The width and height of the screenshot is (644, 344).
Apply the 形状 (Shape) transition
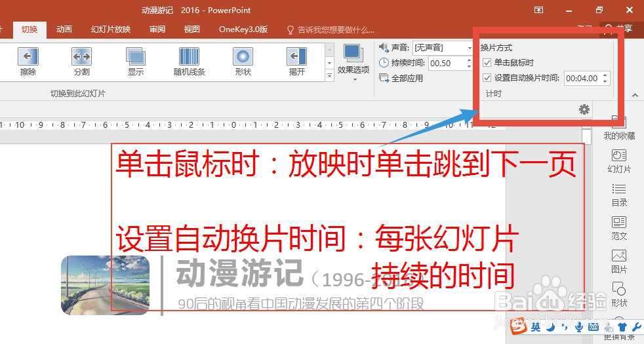(243, 62)
